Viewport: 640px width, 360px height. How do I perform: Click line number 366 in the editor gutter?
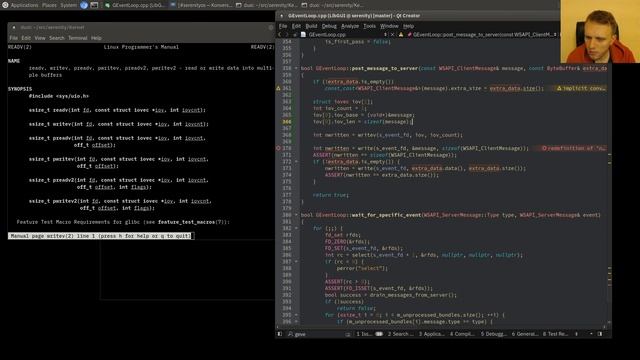click(x=287, y=122)
